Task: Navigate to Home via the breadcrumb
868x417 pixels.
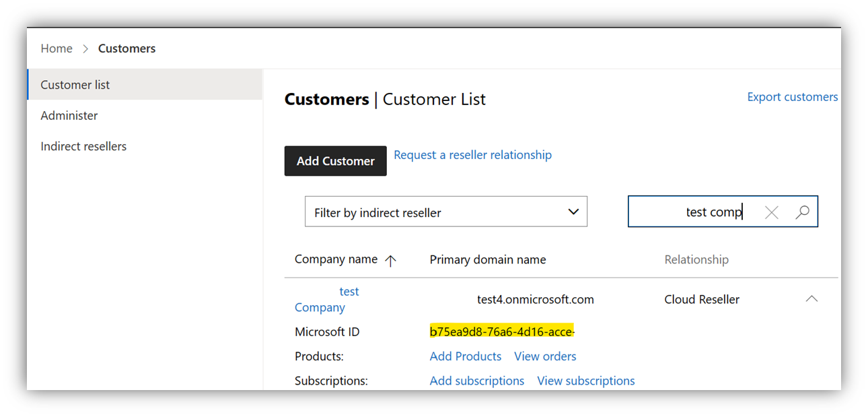Action: (57, 48)
